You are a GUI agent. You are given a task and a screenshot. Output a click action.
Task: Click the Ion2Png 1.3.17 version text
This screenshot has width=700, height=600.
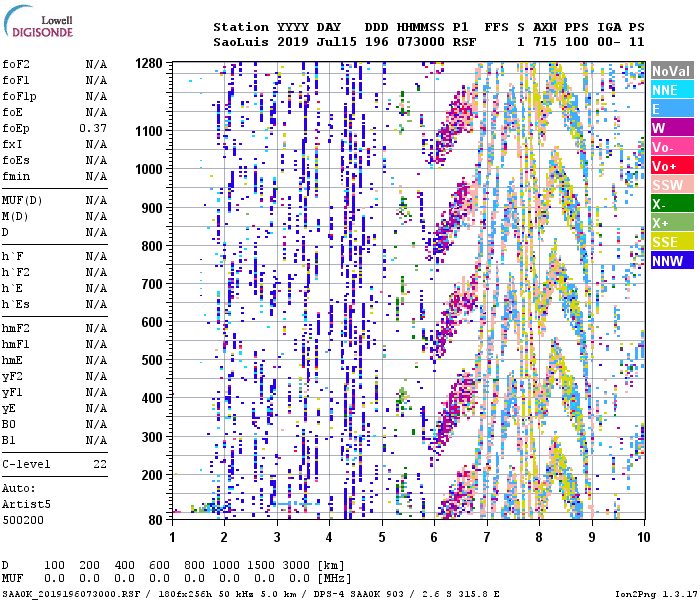coord(656,594)
